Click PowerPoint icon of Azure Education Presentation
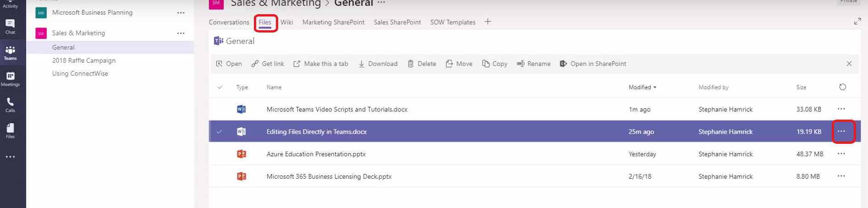The image size is (868, 208). coord(241,154)
